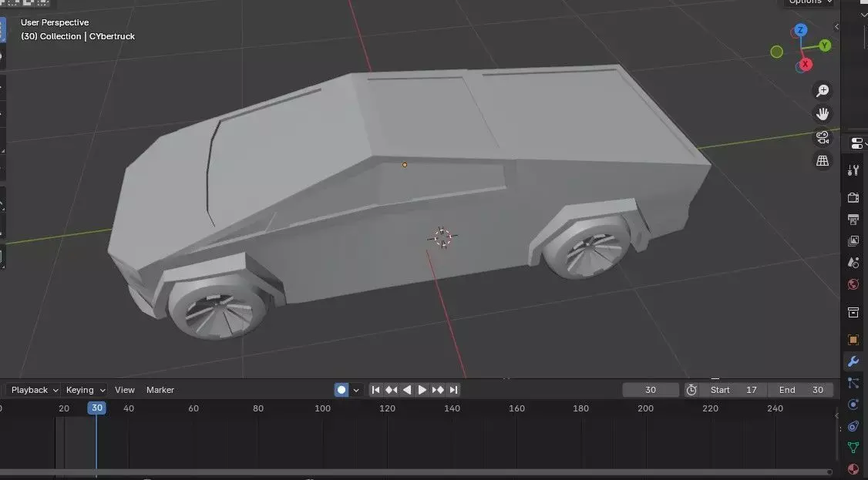Open the timeline Marker menu

point(160,390)
